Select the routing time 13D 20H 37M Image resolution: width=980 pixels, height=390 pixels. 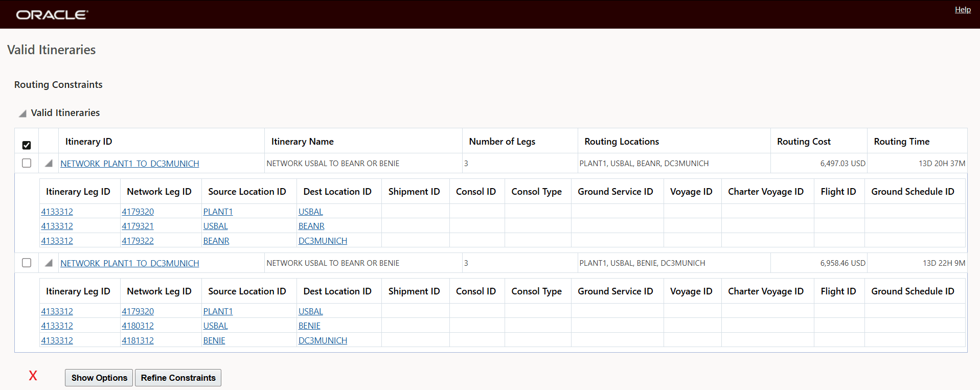(x=942, y=164)
